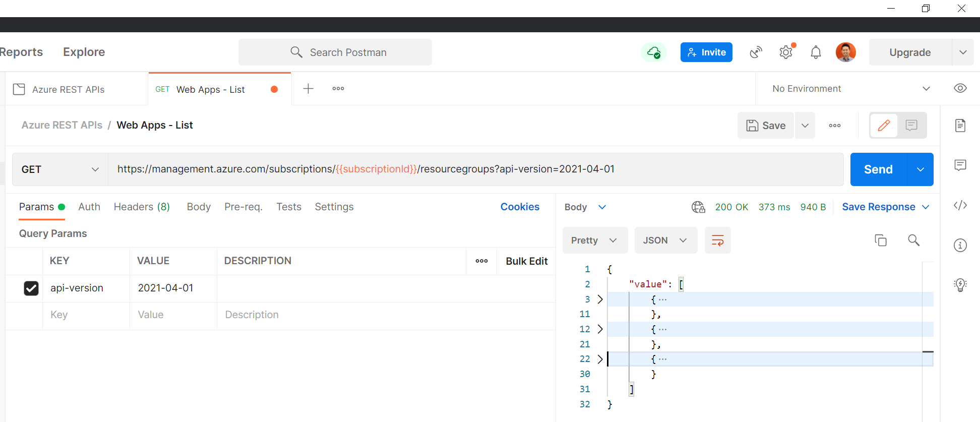Click the 200 OK status text
Viewport: 980px width, 422px height.
pos(731,207)
